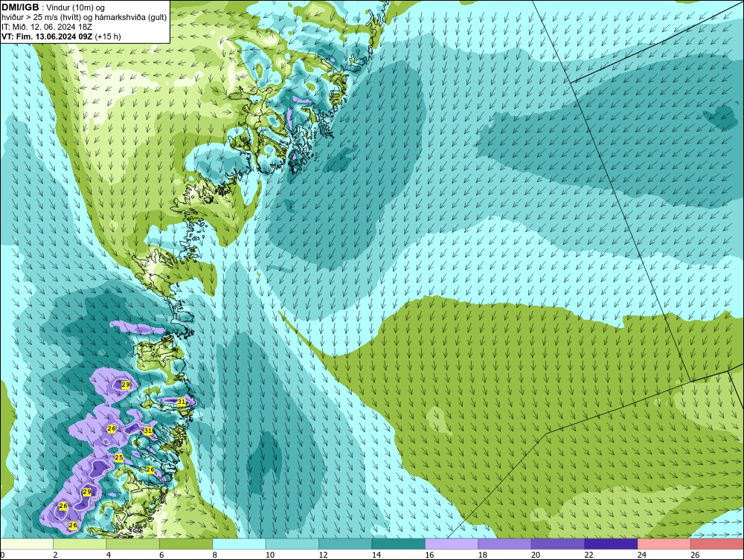Select the 2–4 m/s light green swatch
This screenshot has height=560, width=744.
[80, 544]
